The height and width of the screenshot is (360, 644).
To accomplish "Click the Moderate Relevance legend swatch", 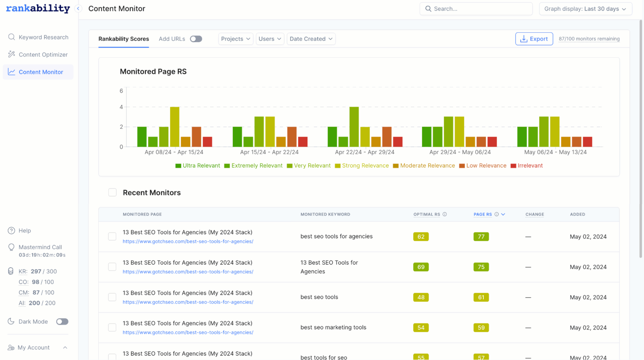I will pos(396,166).
